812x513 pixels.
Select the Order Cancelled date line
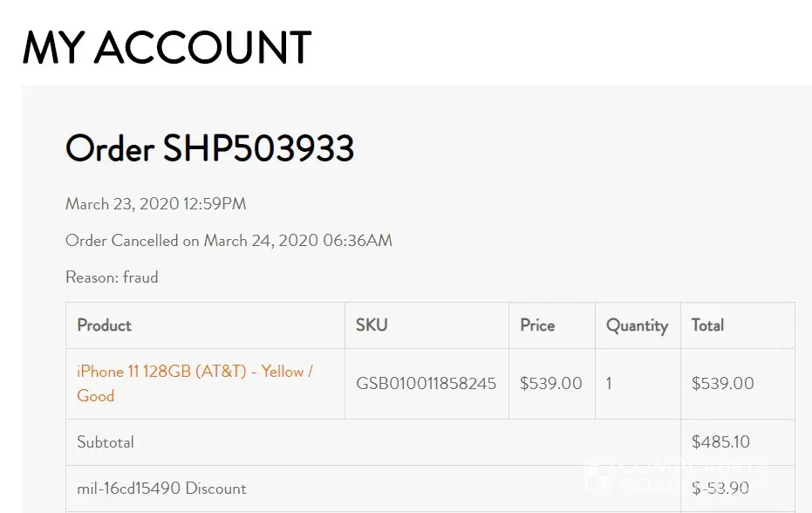[x=229, y=241]
